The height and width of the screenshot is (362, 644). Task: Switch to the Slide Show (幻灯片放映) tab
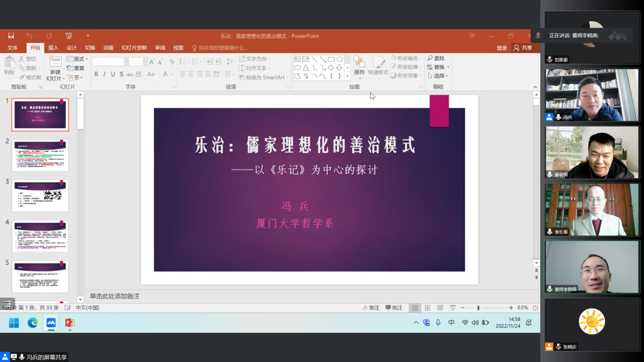(x=134, y=48)
